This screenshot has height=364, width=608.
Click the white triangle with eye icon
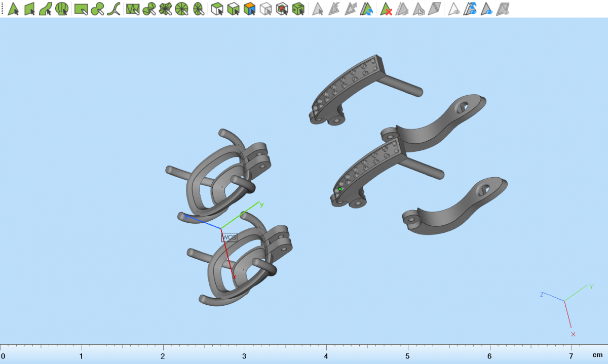pos(454,9)
